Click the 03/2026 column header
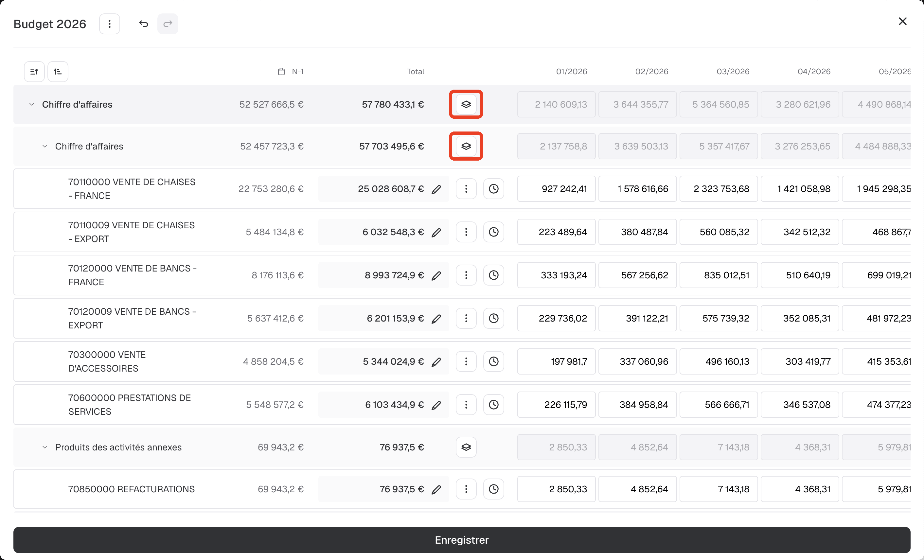924x560 pixels. coord(733,72)
